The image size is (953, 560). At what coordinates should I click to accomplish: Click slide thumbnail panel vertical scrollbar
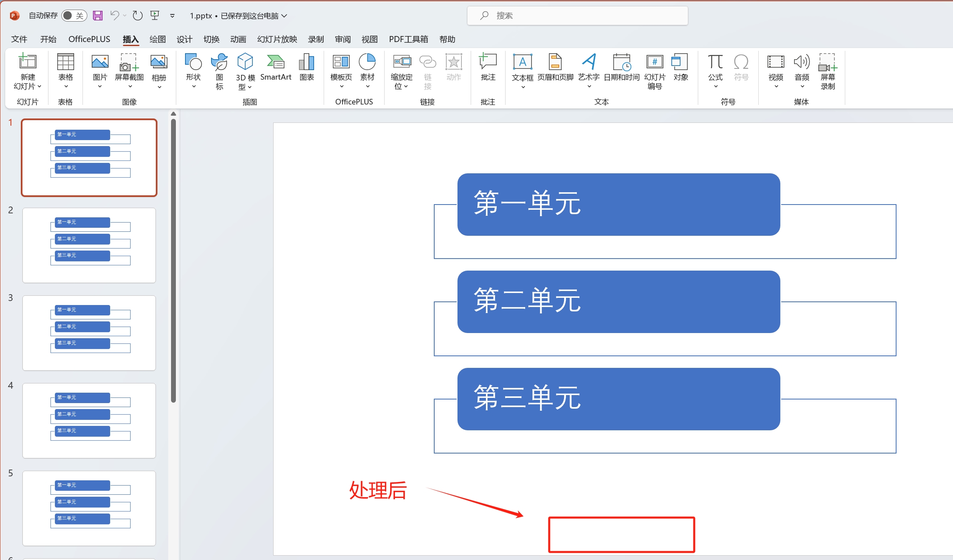pos(173,260)
